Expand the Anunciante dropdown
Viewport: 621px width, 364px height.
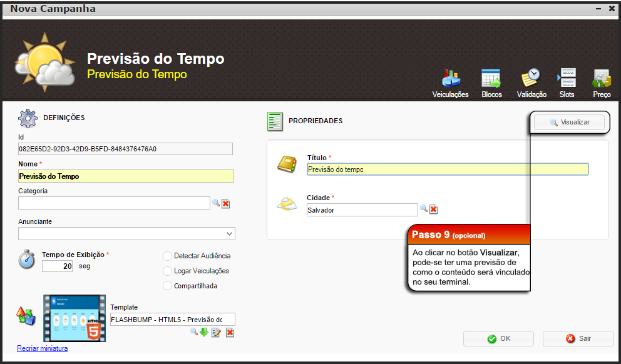[228, 234]
